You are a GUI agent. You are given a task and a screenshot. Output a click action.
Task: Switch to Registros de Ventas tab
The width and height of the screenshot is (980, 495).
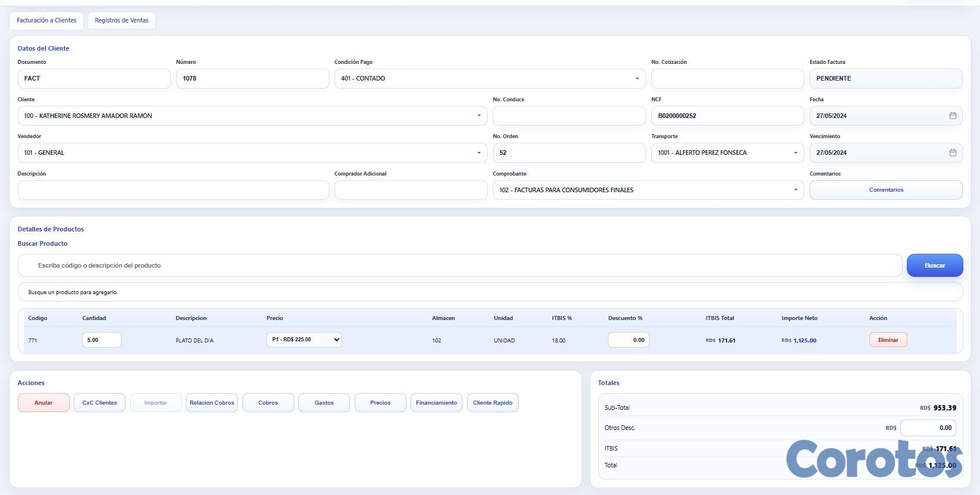coord(121,20)
